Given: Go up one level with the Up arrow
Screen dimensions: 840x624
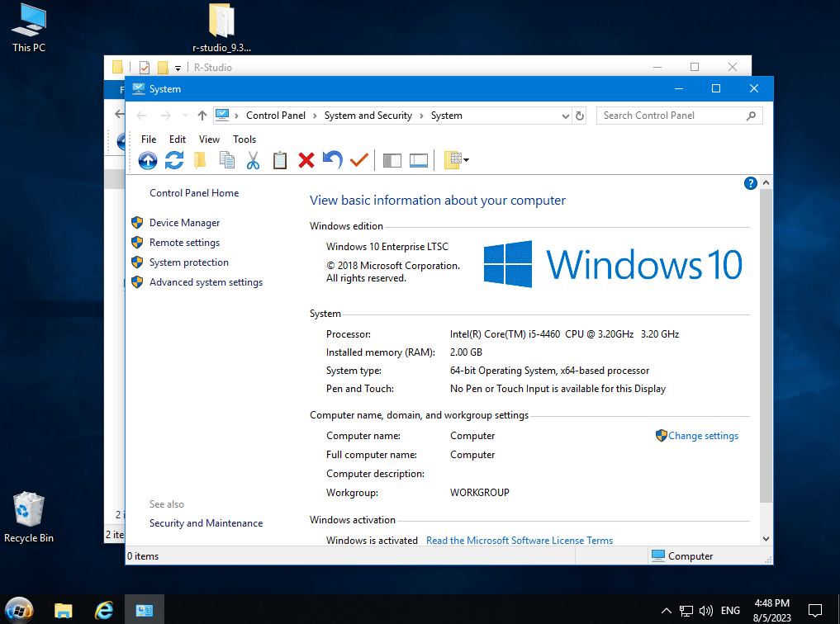Looking at the screenshot, I should click(202, 116).
